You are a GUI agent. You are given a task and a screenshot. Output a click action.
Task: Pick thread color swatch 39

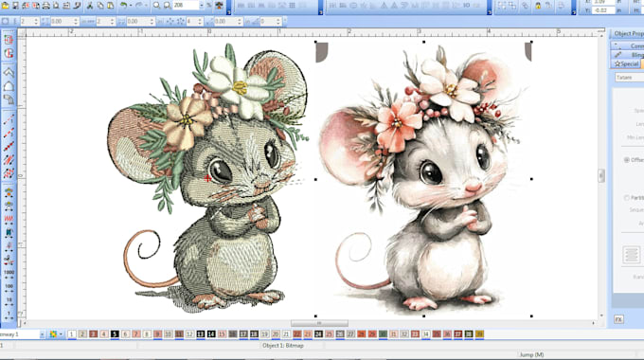pos(479,334)
